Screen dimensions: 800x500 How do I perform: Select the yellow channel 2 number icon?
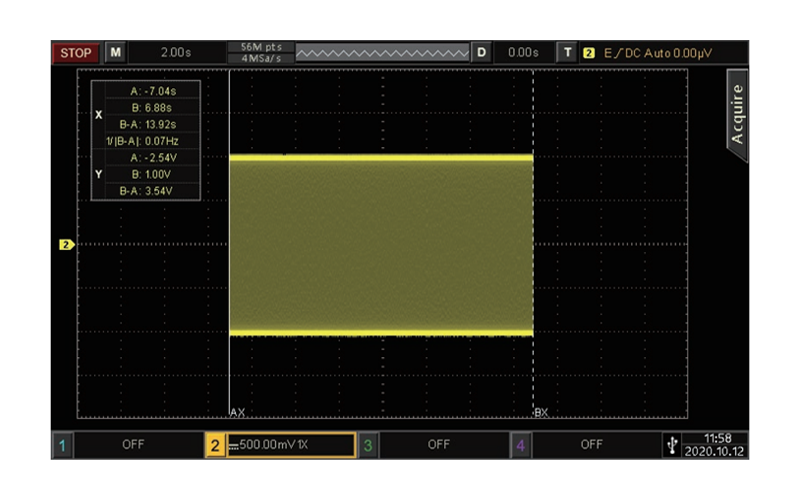[215, 445]
